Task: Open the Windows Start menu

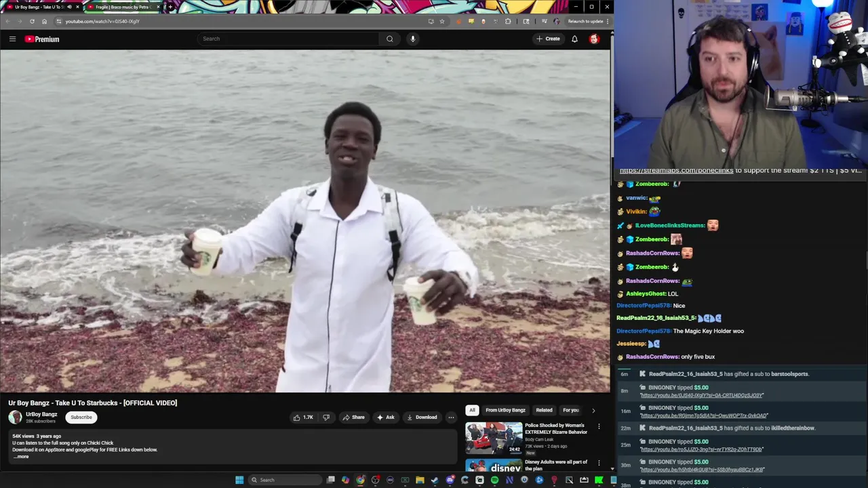Action: (239, 480)
